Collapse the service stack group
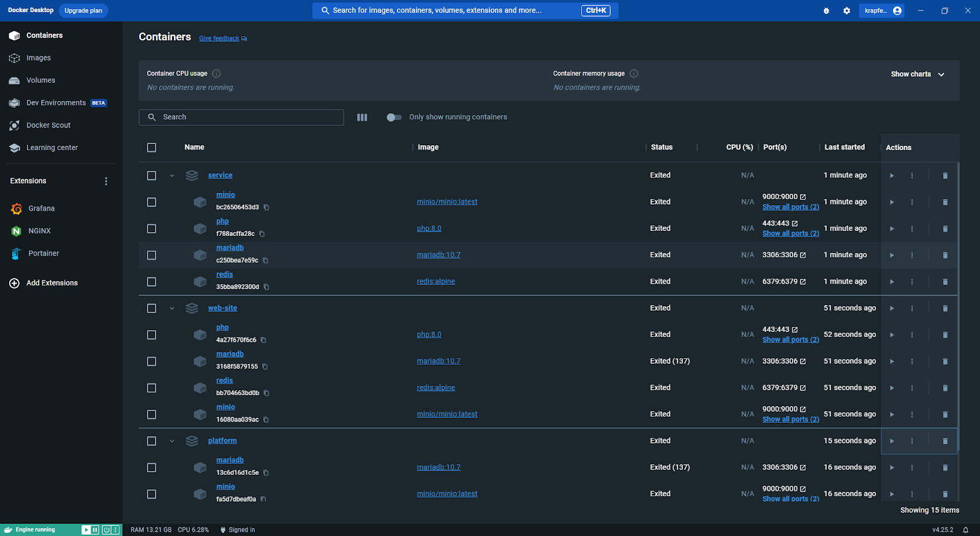This screenshot has height=536, width=980. pos(172,176)
